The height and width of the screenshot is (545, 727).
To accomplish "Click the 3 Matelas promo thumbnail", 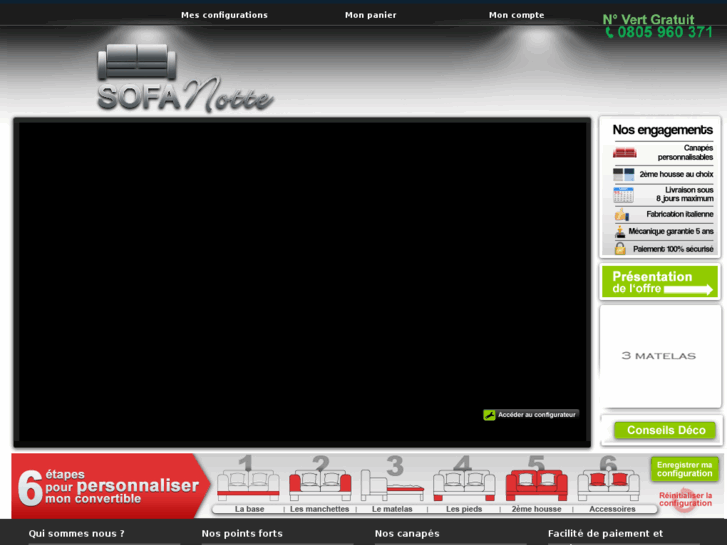I will (660, 356).
